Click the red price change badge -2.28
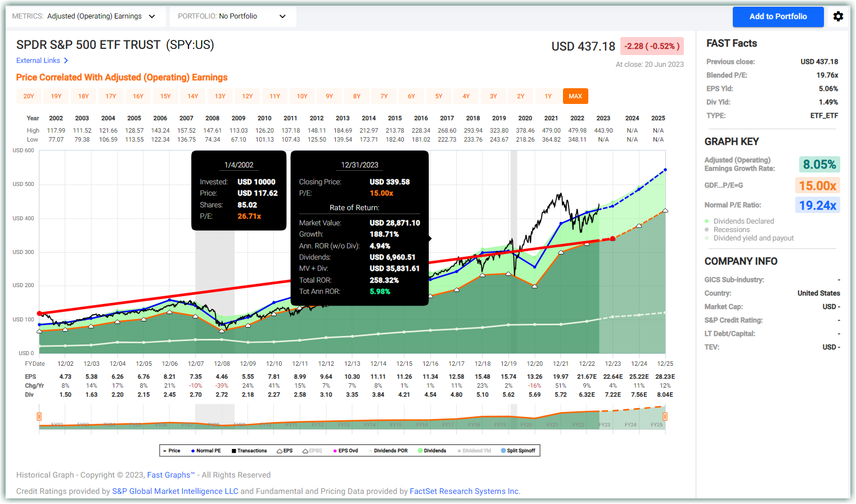856x504 pixels. 652,46
